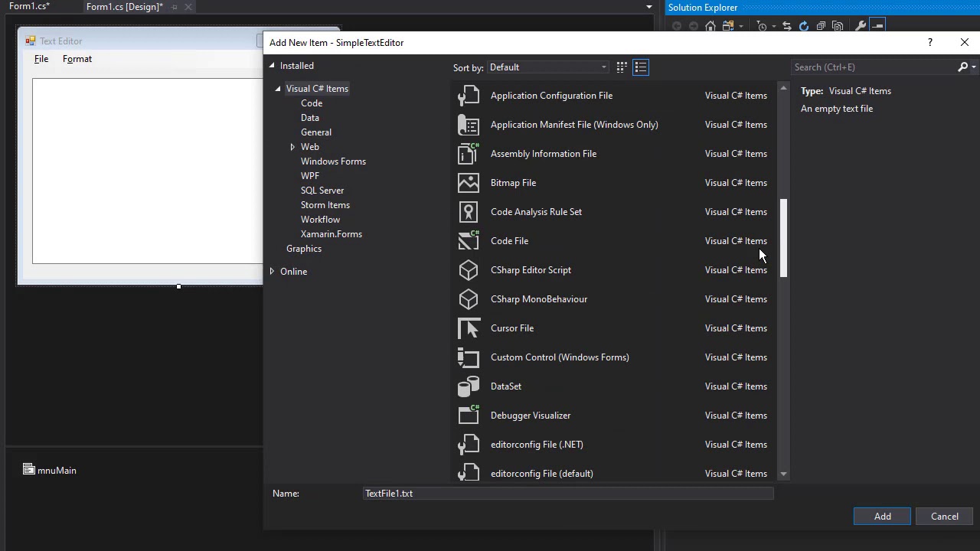Toggle Preview Selected Items in Solution Explorer
The width and height of the screenshot is (980, 551).
[877, 26]
